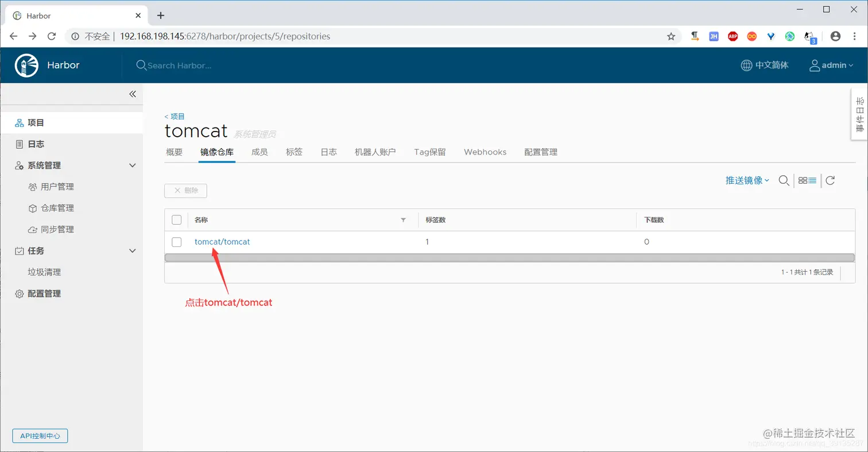
Task: Collapse the 任务 section chevron
Action: [133, 251]
